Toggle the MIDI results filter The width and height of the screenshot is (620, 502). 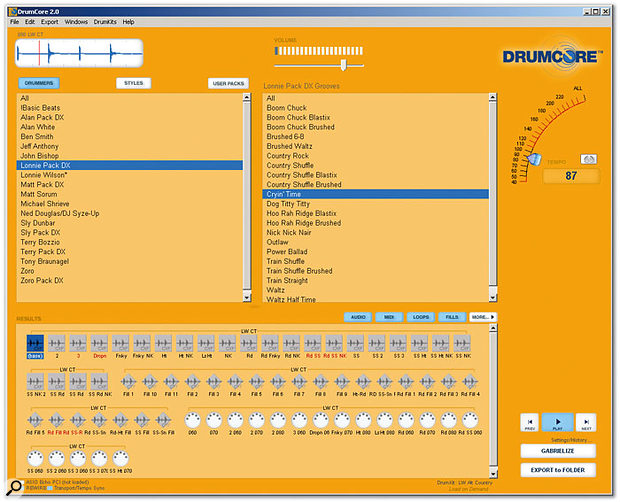coord(389,317)
